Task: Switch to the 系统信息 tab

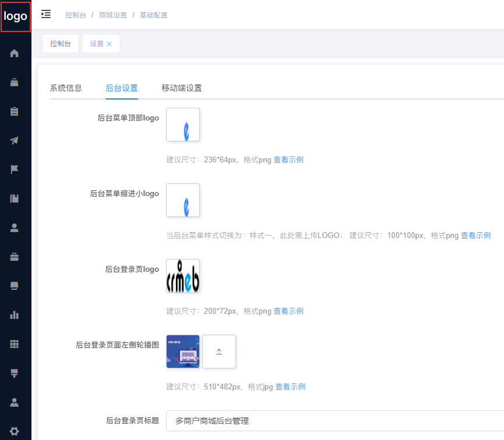Action: click(66, 88)
